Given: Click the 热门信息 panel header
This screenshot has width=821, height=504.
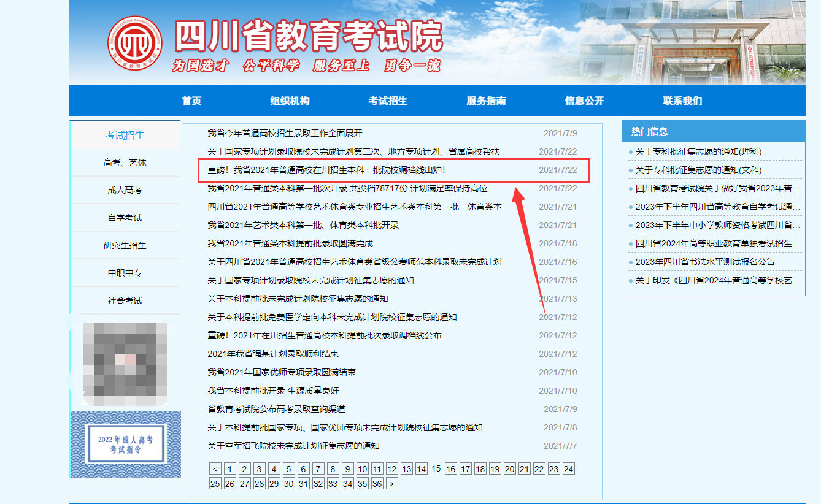Looking at the screenshot, I should [x=714, y=131].
